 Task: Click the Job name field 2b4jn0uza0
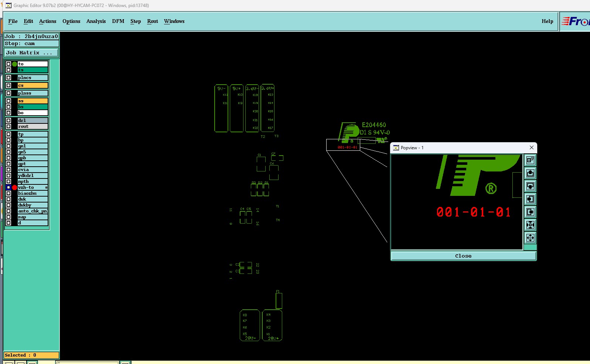pos(31,36)
